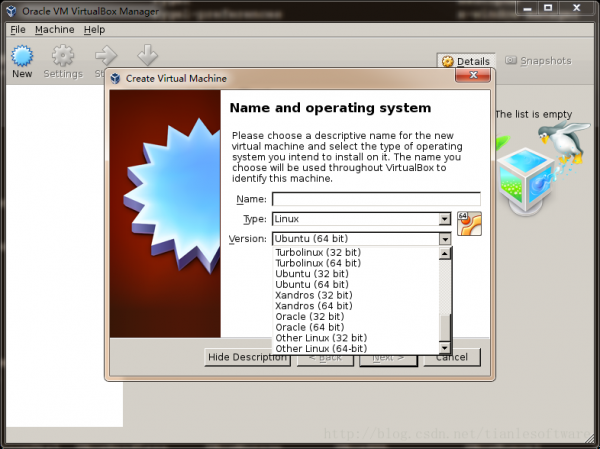Click the Ubuntu 64 OS type icon
This screenshot has width=600, height=449.
point(469,224)
